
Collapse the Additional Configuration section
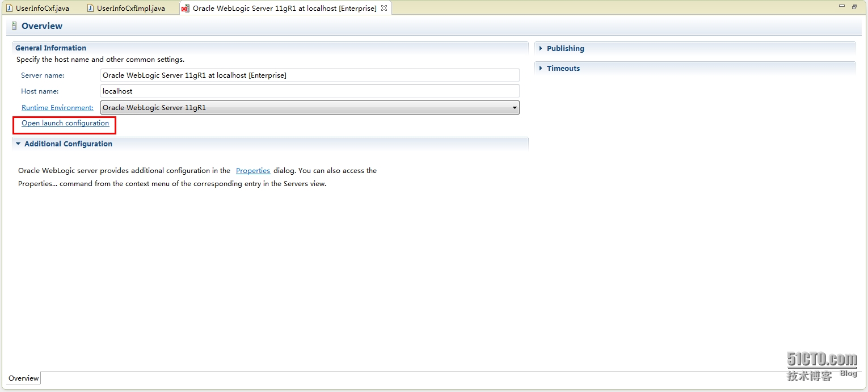18,144
